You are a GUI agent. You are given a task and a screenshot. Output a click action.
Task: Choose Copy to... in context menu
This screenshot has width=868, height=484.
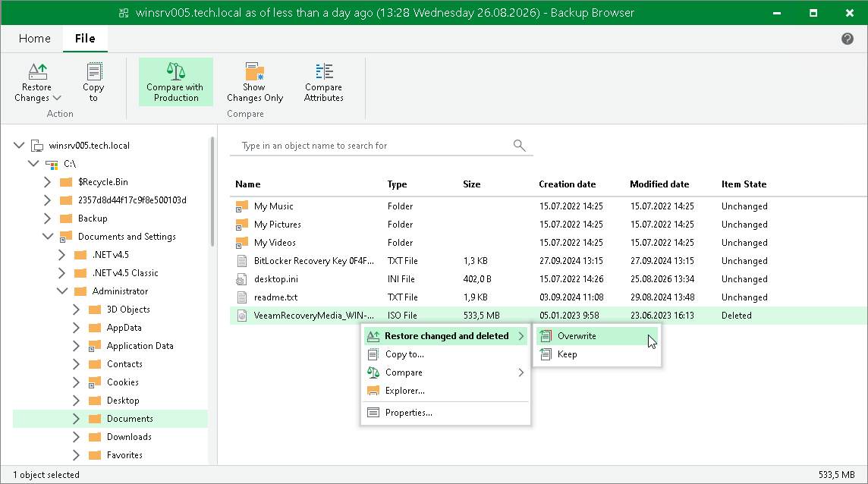point(445,354)
